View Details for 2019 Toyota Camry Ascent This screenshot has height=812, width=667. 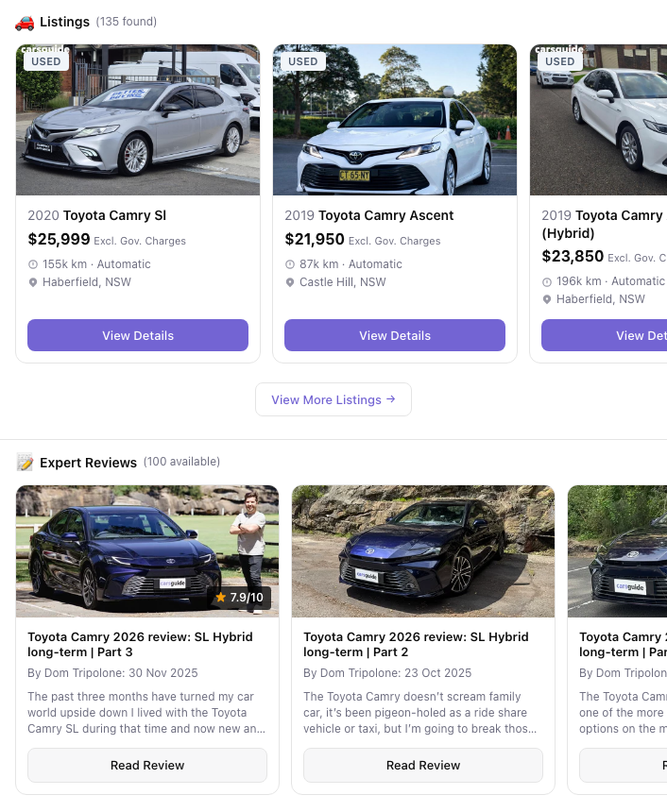pos(395,335)
